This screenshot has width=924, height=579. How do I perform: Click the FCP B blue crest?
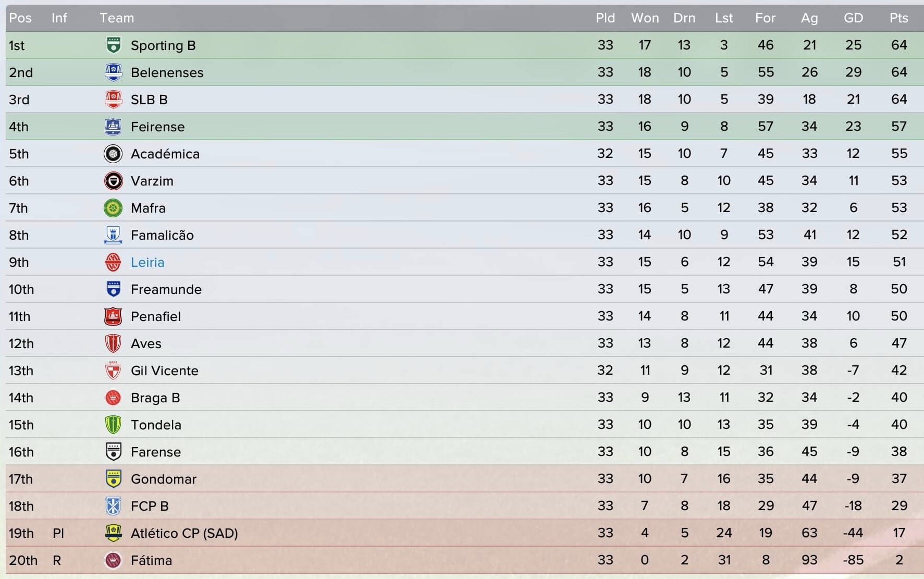coord(113,506)
